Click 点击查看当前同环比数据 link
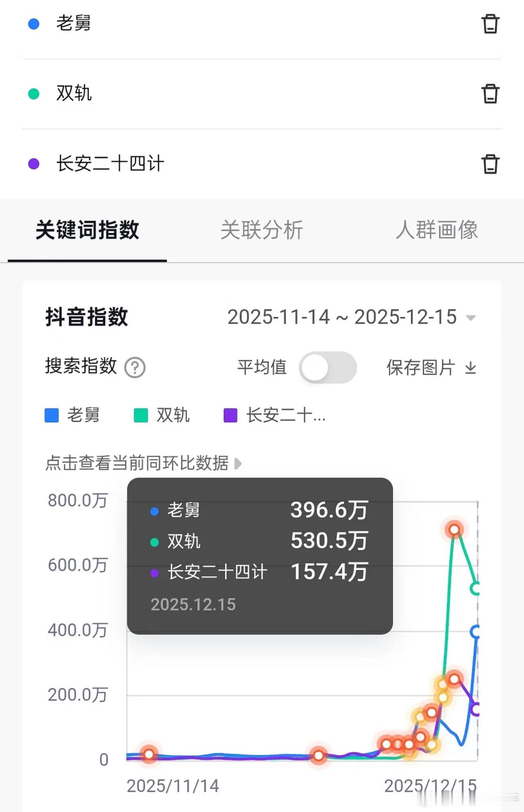The width and height of the screenshot is (524, 812). (x=137, y=463)
